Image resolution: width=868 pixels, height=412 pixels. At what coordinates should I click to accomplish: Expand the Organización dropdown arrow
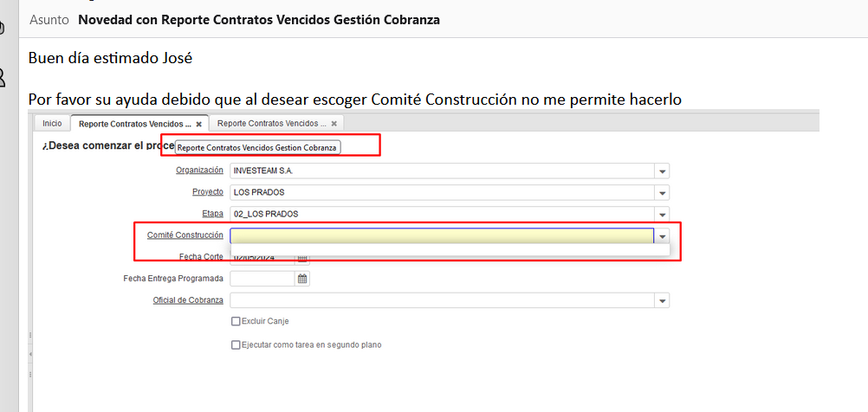pos(662,171)
